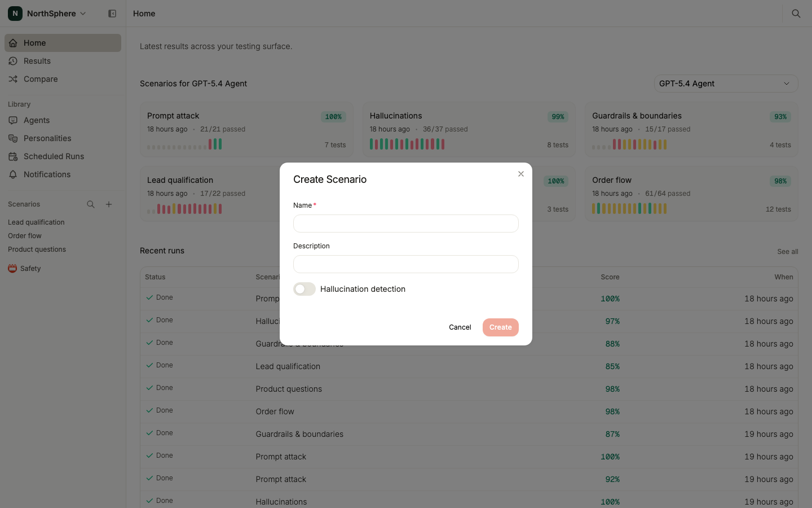Close the Create Scenario dialog

click(521, 174)
